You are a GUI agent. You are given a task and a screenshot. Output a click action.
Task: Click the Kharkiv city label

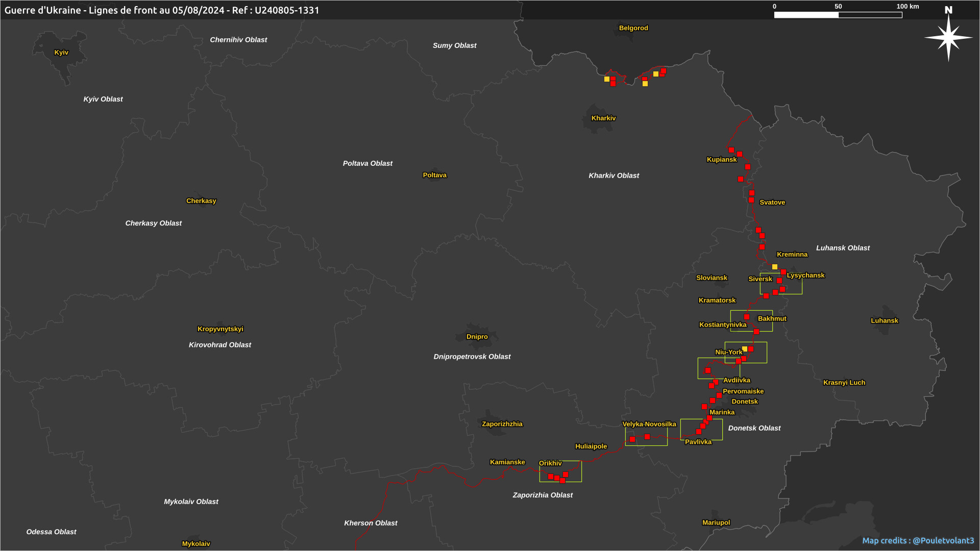pyautogui.click(x=603, y=118)
